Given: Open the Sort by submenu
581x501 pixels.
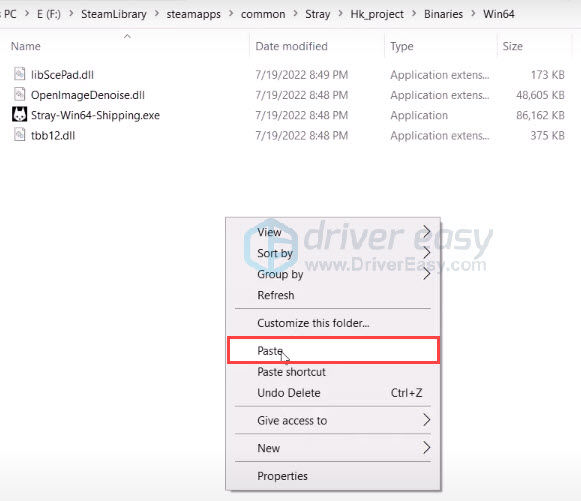Looking at the screenshot, I should pos(333,253).
